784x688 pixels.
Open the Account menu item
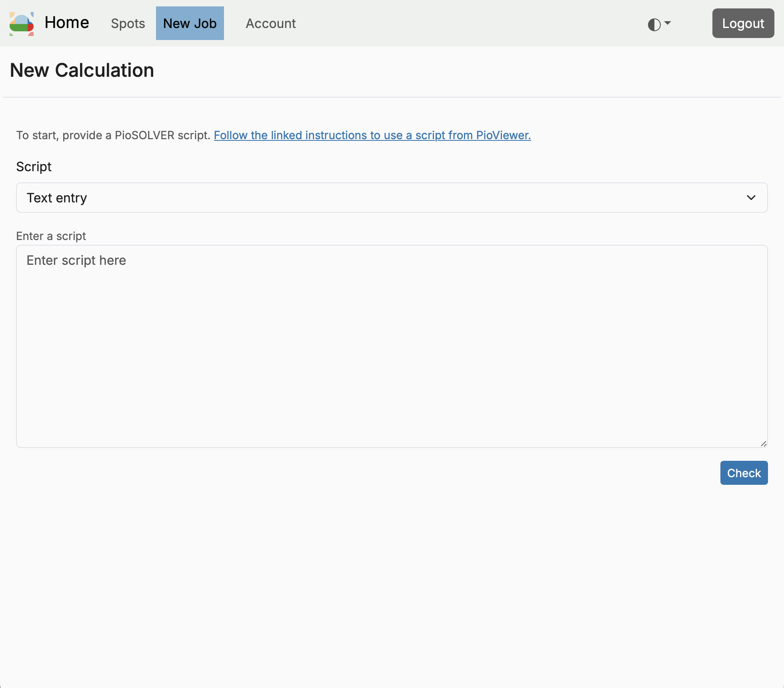(x=270, y=24)
